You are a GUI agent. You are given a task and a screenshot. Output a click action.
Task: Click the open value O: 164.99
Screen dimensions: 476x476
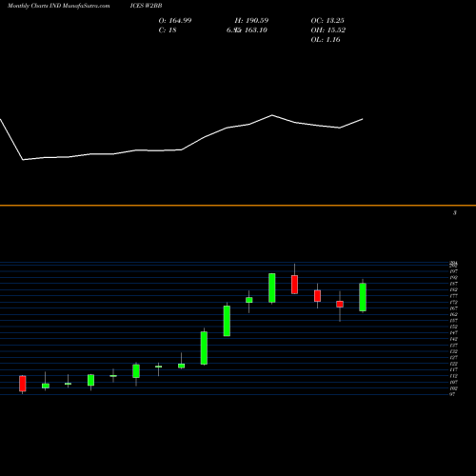point(175,21)
